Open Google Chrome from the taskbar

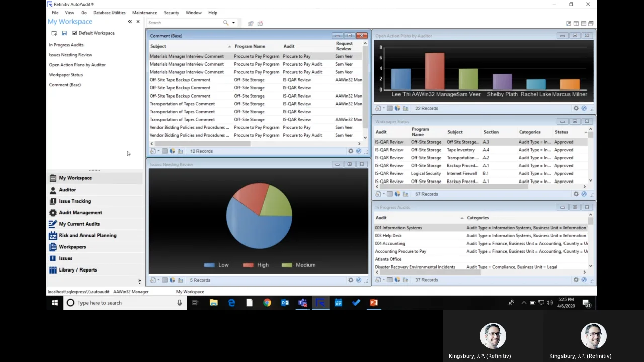pos(267,303)
